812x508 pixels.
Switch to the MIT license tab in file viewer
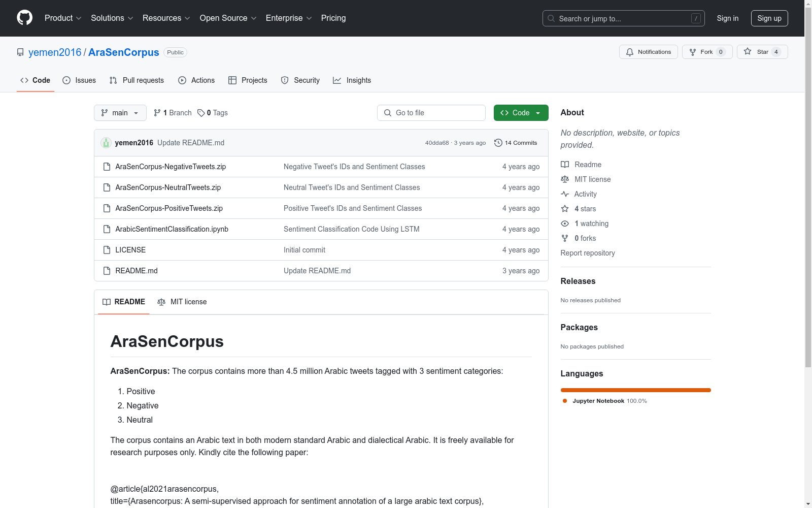(182, 302)
